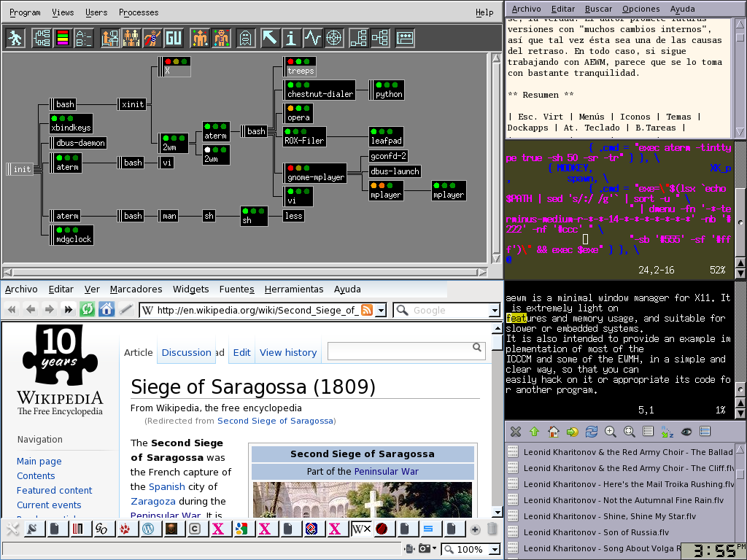Click the Home button in Opera toolbar
Viewport: 747px width, 560px height.
click(107, 309)
